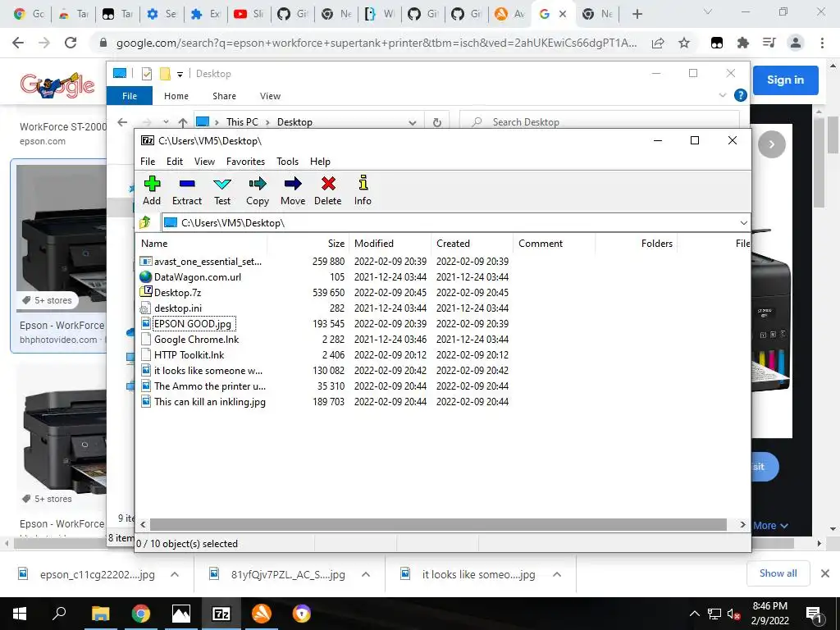Open the Chrome three-dot menu
Image resolution: width=840 pixels, height=630 pixels.
point(822,43)
